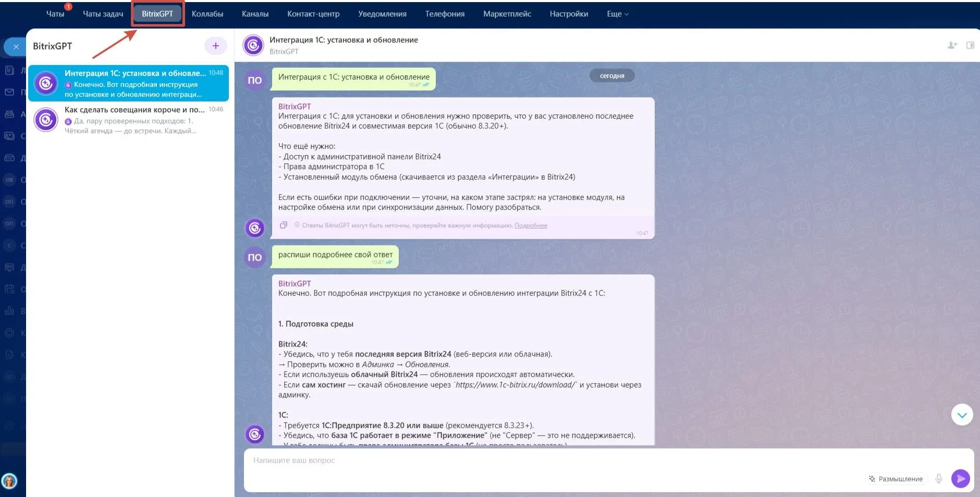
Task: Switch to the Чаты tab
Action: tap(55, 14)
